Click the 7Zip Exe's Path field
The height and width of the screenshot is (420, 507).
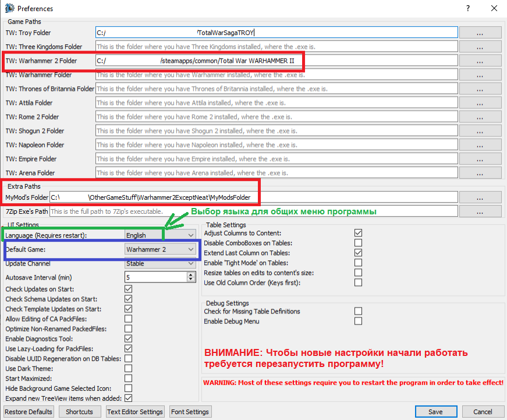click(254, 211)
